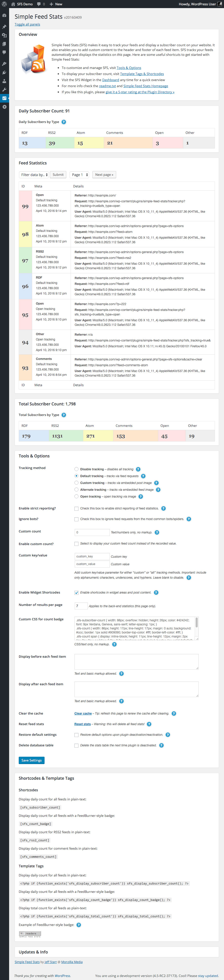Open Media library sidebar icon

[x=4, y=35]
